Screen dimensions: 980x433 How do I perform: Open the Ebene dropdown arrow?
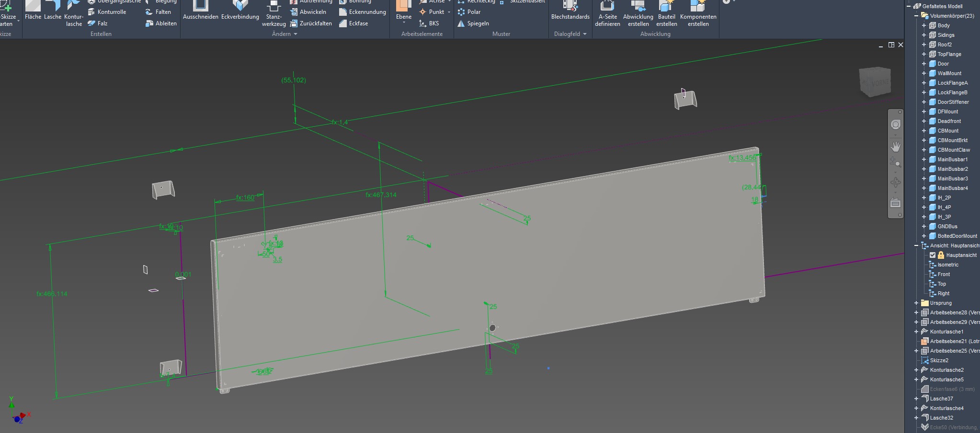[x=403, y=23]
